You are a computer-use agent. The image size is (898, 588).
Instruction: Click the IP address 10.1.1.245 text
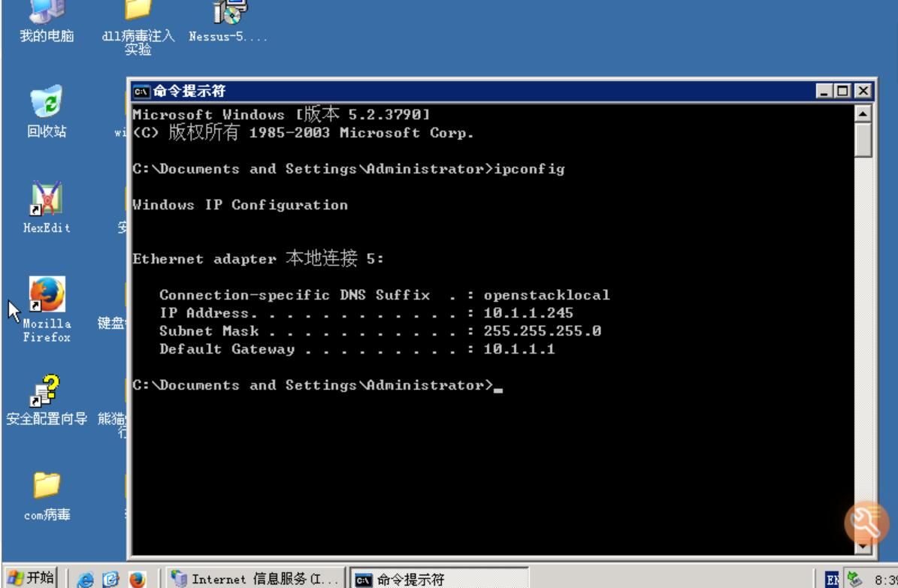(x=528, y=313)
